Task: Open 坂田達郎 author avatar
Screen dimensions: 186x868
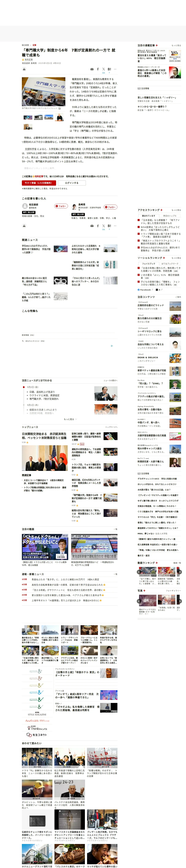Action: click(x=25, y=206)
